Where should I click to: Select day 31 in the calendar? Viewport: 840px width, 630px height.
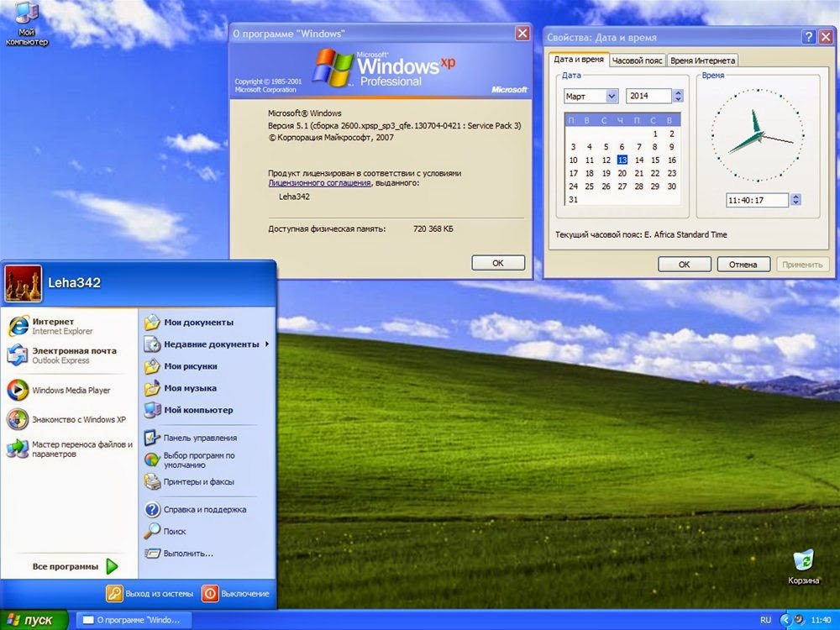pos(573,200)
